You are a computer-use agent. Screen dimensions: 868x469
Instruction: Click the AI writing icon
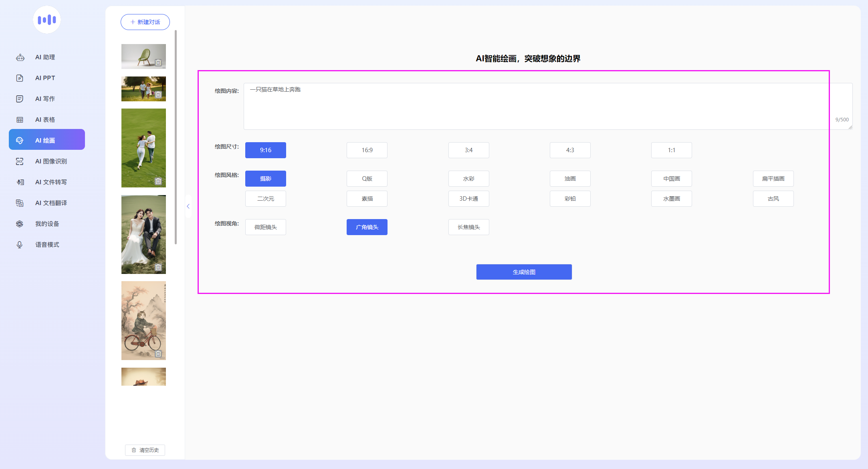20,99
